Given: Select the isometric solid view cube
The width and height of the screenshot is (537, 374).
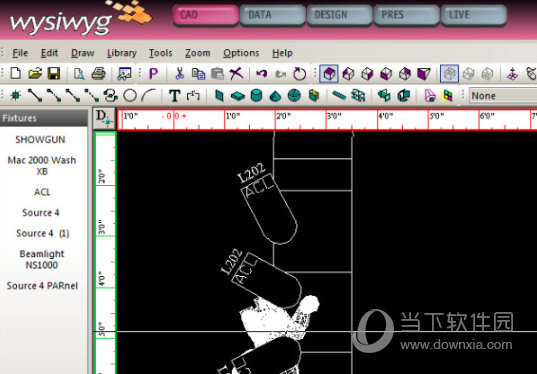Looking at the screenshot, I should 329,74.
